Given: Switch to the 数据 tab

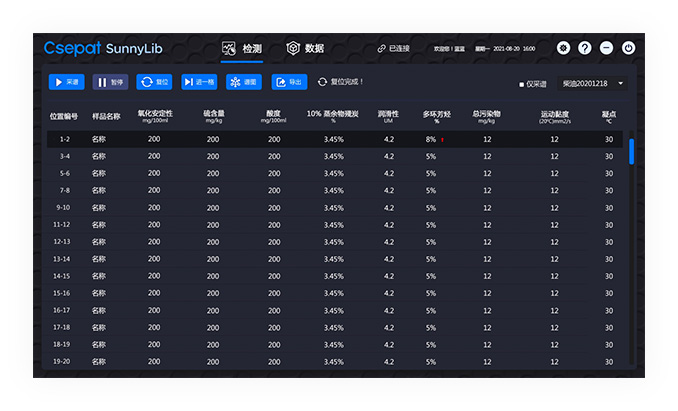Looking at the screenshot, I should coord(305,48).
